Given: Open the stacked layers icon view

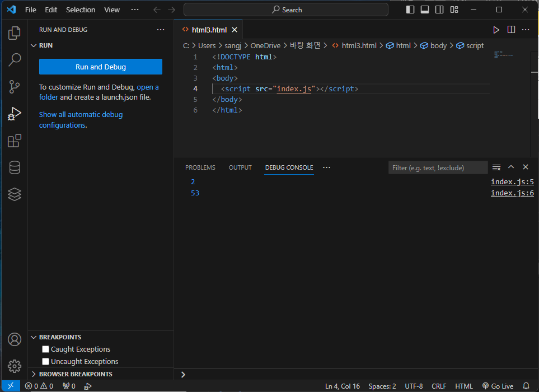Looking at the screenshot, I should 14,194.
